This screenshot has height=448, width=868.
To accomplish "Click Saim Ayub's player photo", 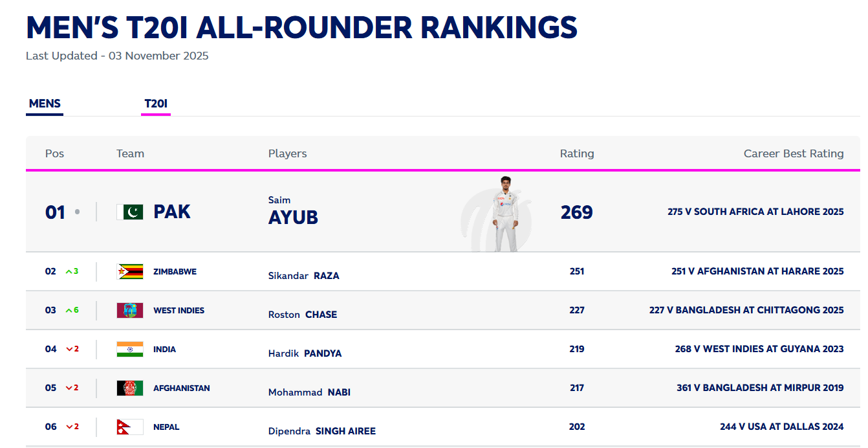I will click(x=505, y=214).
